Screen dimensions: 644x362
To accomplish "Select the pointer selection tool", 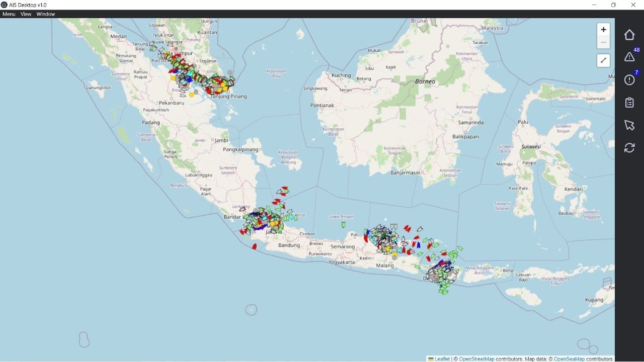I will coord(629,125).
